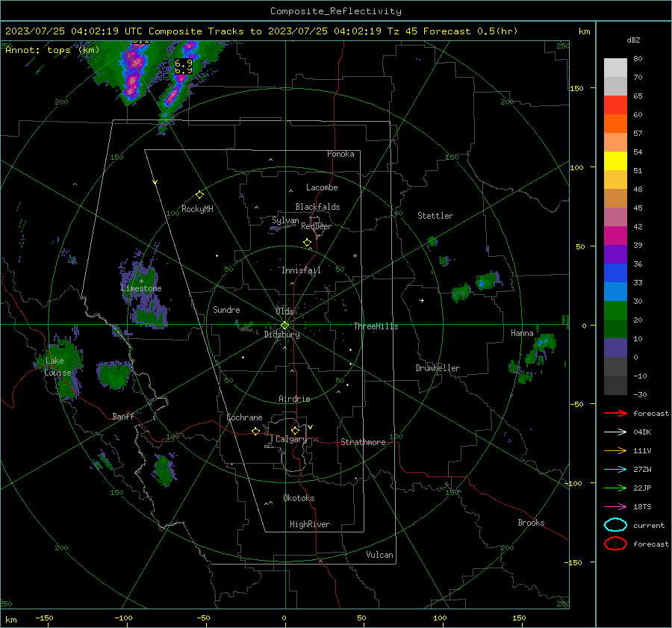The width and height of the screenshot is (672, 628).
Task: Click the Ponoka city label
Action: coord(340,154)
